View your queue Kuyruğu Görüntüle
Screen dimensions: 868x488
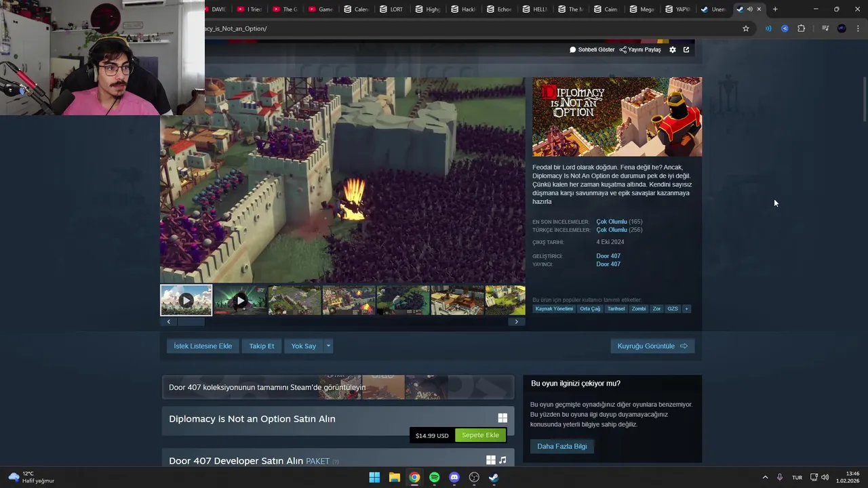[x=652, y=346]
